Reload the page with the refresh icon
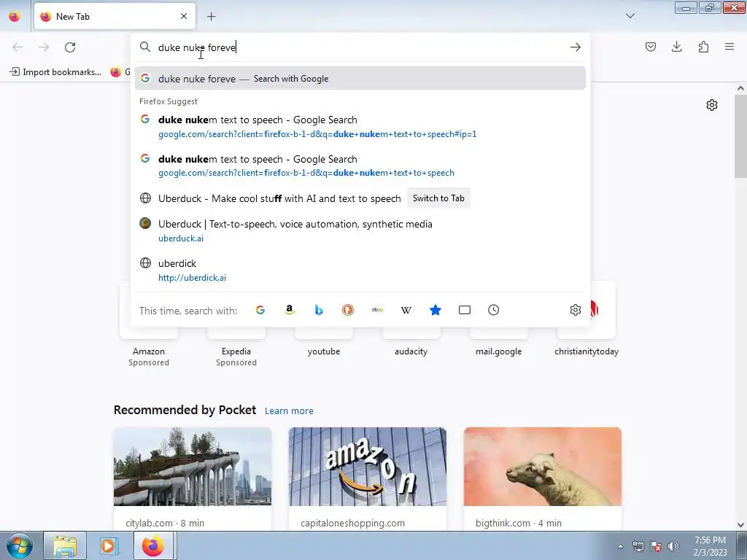 70,47
